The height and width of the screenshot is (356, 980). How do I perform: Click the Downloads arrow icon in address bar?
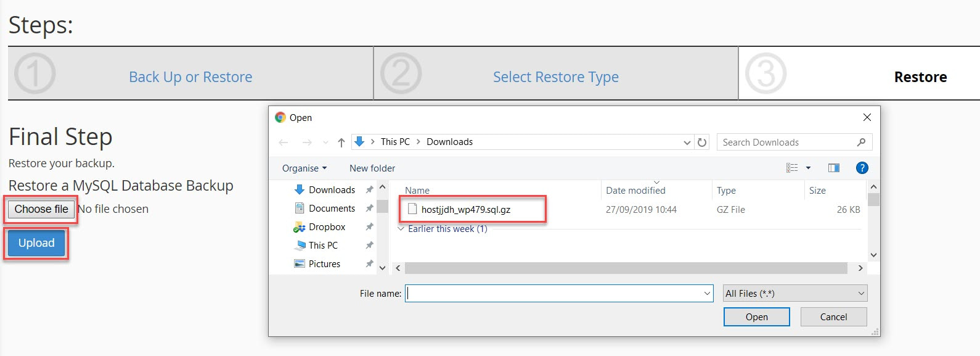[x=360, y=142]
